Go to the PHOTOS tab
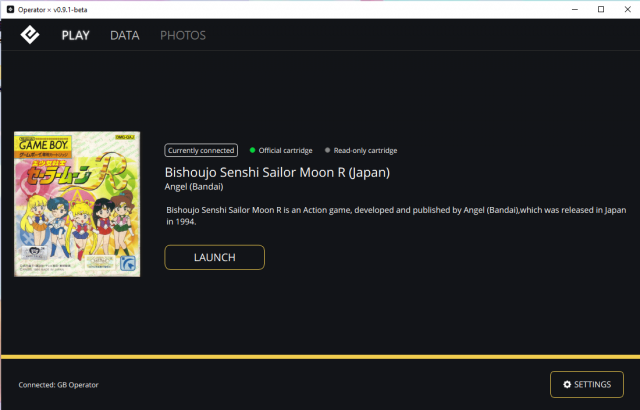 pyautogui.click(x=183, y=35)
